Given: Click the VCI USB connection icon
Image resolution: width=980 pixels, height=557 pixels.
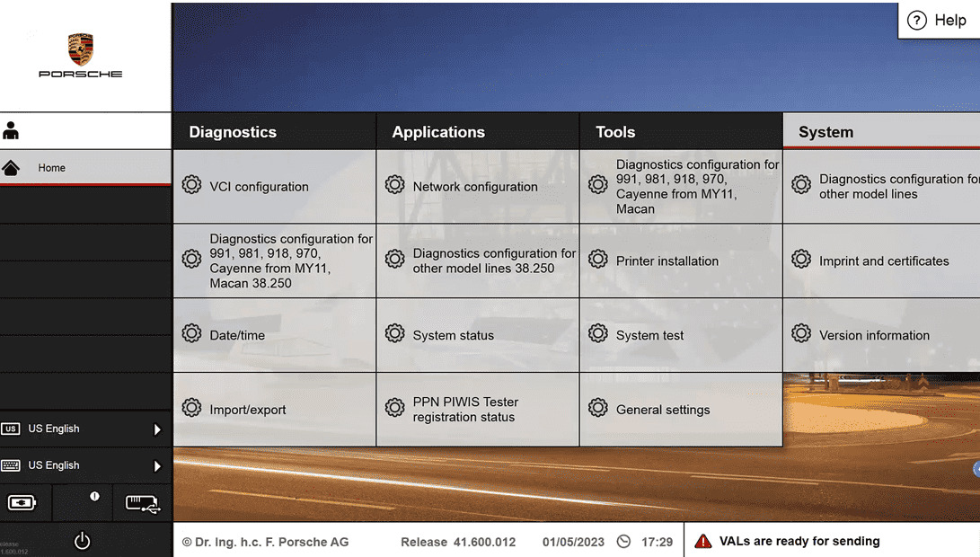Looking at the screenshot, I should (x=143, y=504).
